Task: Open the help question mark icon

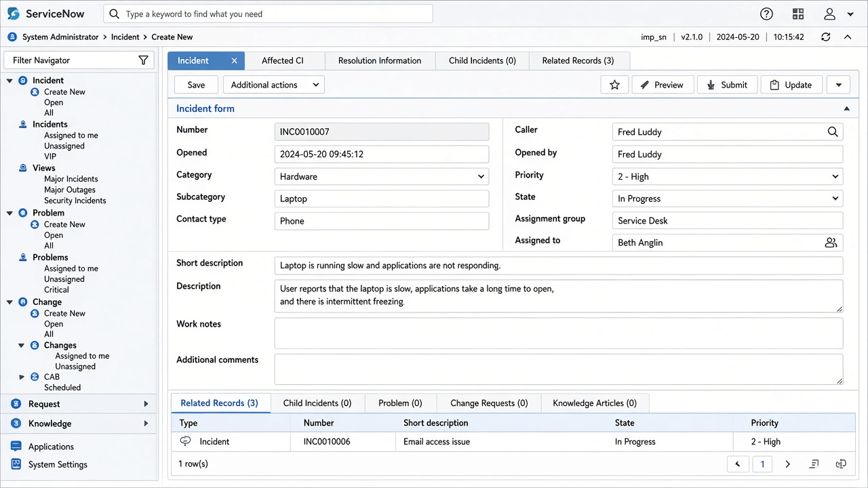Action: click(x=766, y=14)
